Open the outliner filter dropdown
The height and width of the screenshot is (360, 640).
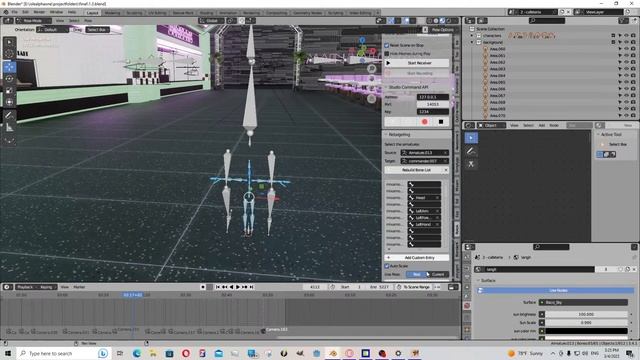(x=624, y=20)
